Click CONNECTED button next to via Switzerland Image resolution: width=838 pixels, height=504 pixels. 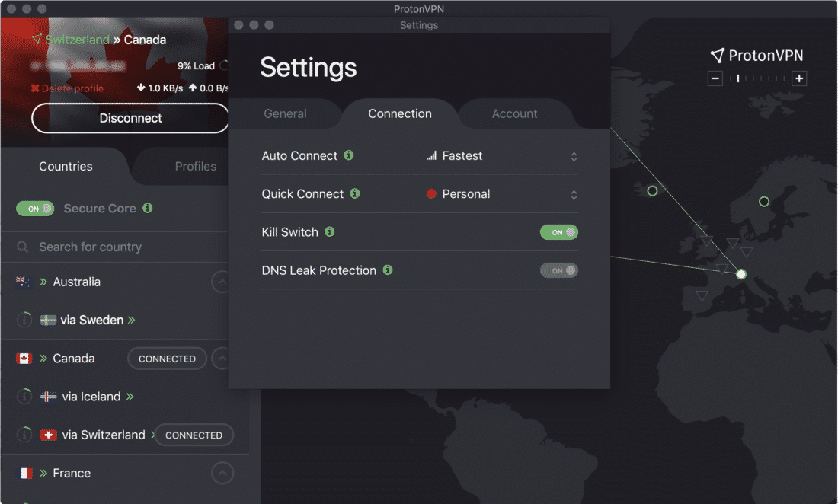click(194, 435)
